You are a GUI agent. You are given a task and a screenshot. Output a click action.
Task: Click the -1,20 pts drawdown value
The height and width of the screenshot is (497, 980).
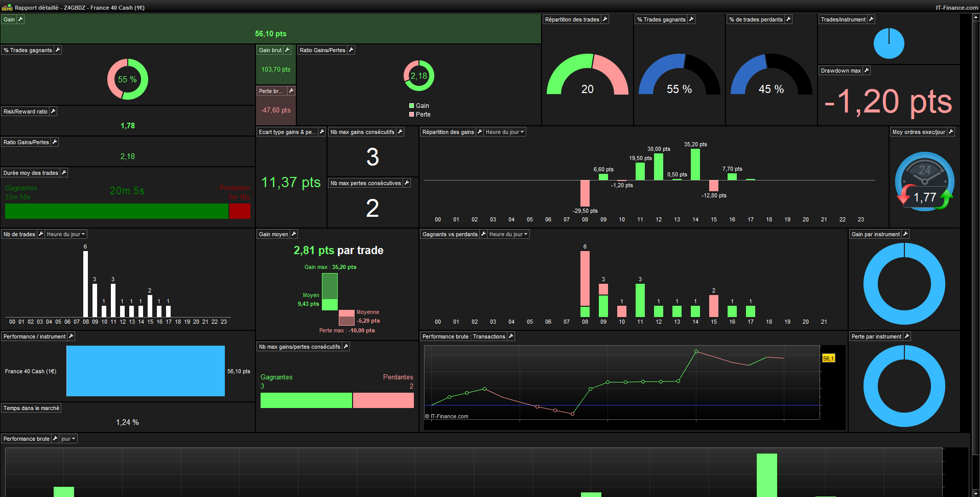tap(888, 102)
